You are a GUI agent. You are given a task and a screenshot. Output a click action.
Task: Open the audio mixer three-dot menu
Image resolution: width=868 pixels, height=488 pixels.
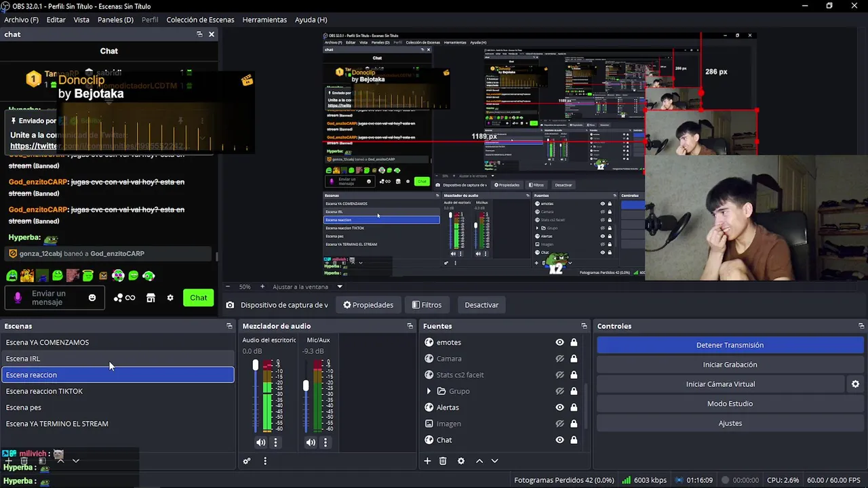click(x=265, y=461)
